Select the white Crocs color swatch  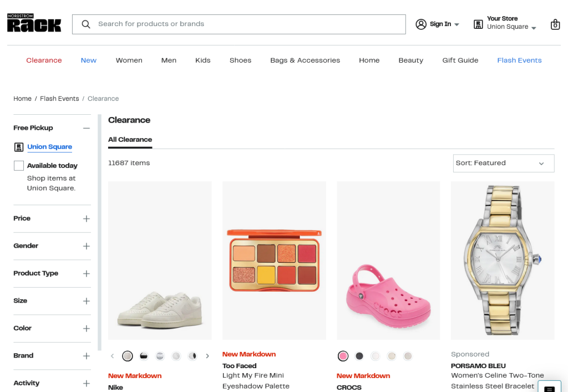pos(376,356)
